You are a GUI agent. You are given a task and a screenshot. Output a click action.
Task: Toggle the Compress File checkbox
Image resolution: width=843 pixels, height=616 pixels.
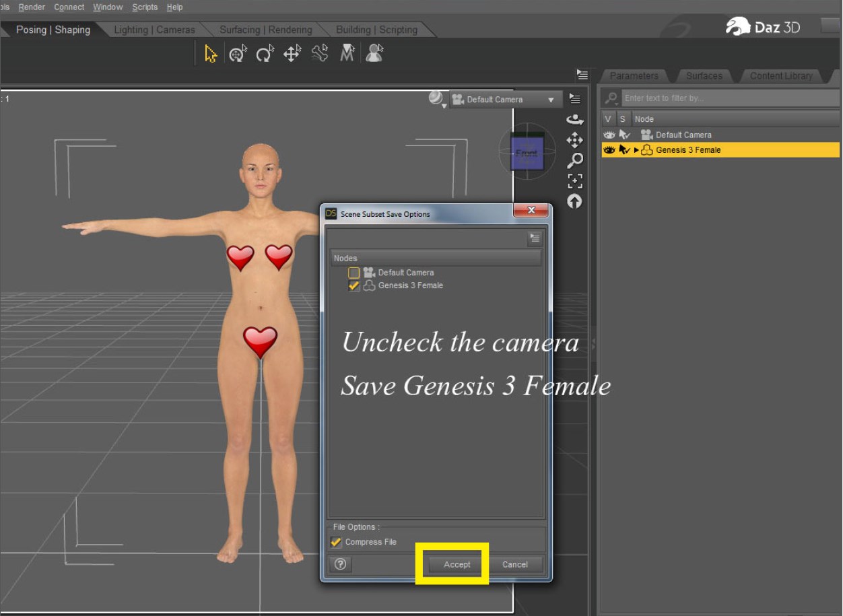click(x=336, y=542)
